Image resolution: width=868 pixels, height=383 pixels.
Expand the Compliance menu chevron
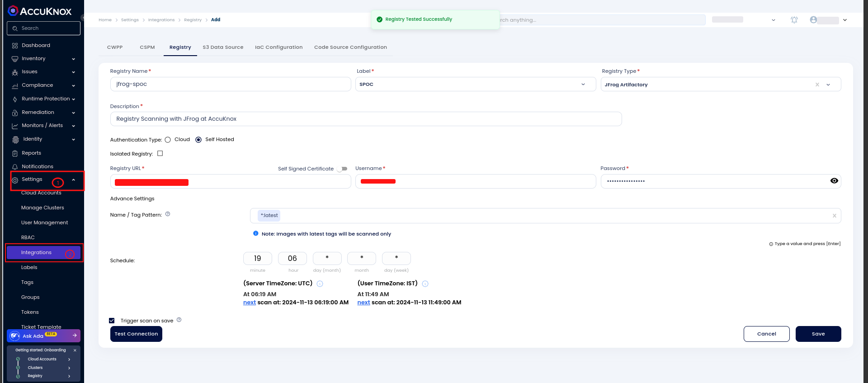(x=73, y=85)
